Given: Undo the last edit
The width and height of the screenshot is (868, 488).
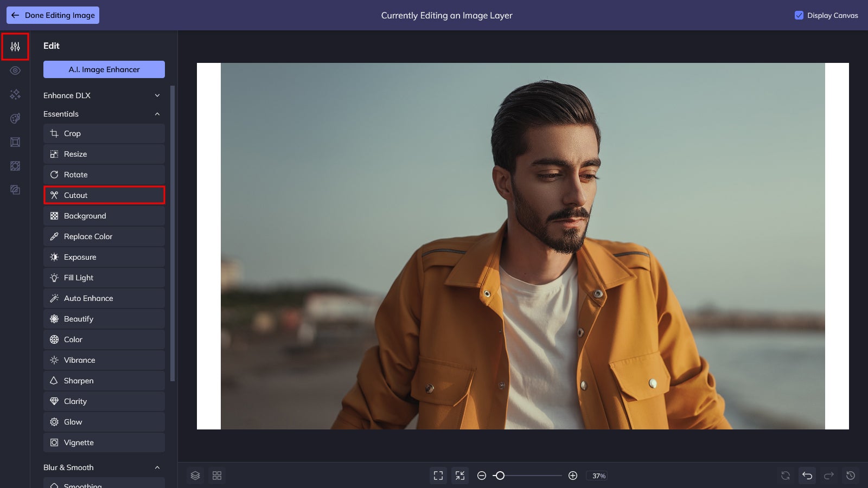Looking at the screenshot, I should click(x=807, y=475).
